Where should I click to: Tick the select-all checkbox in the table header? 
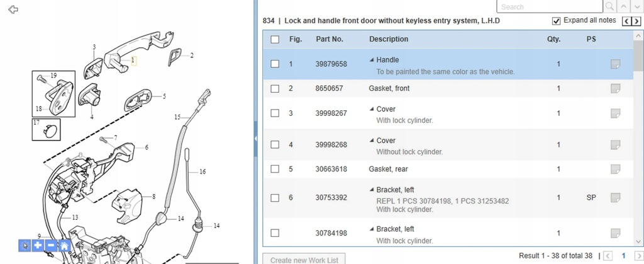click(x=275, y=40)
